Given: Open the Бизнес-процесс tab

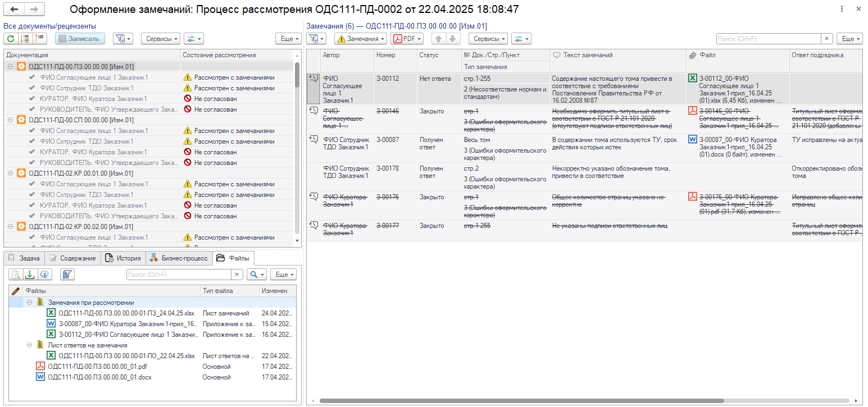Looking at the screenshot, I should [x=179, y=258].
